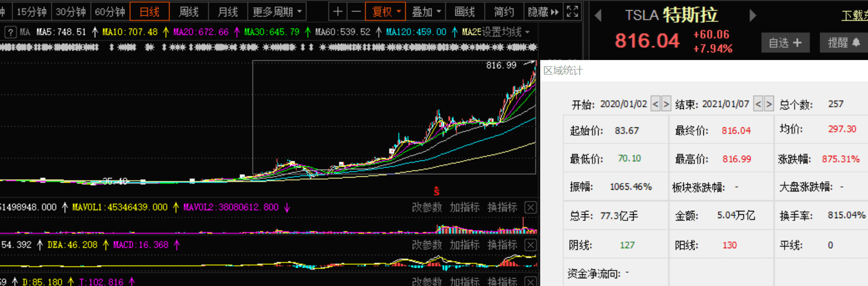
Task: Step the end date 2021/01/07 forward
Action: pos(769,103)
